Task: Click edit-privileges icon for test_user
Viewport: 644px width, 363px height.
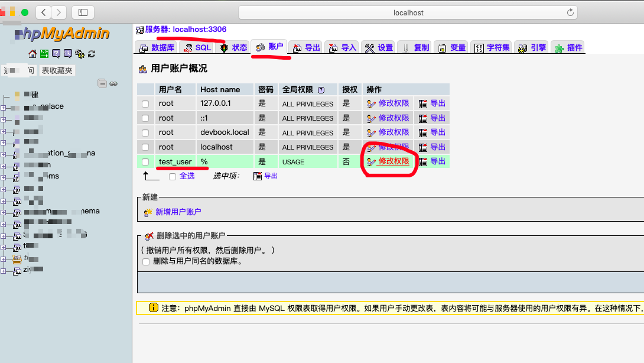Action: coord(371,162)
